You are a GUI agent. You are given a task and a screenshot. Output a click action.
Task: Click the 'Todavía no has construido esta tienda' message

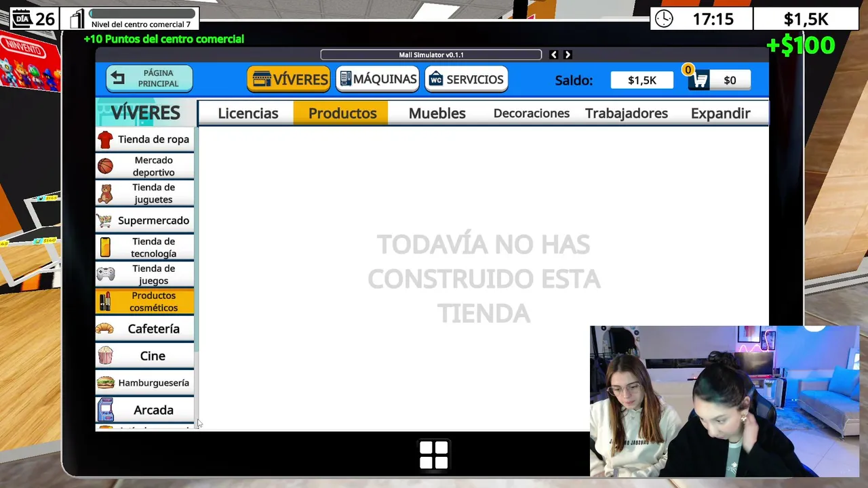click(484, 279)
